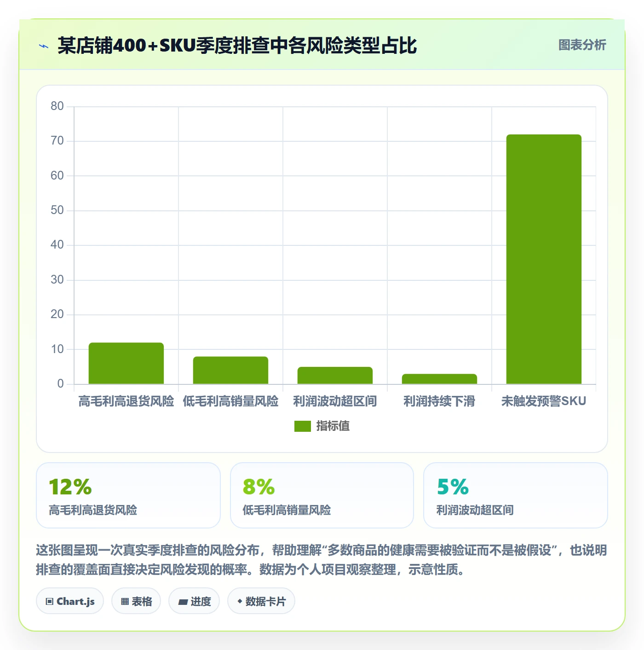This screenshot has width=644, height=650.
Task: Click the 低毛利高销量风险 axis label
Action: (230, 401)
